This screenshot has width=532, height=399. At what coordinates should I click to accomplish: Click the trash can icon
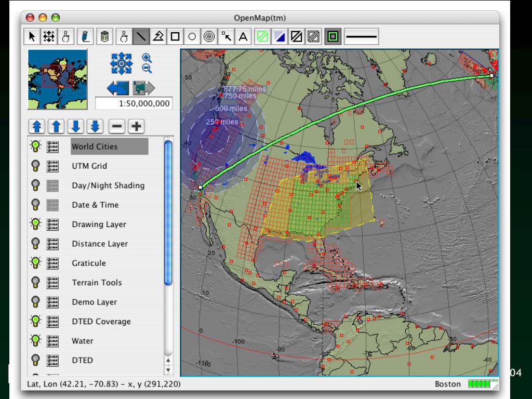(104, 36)
